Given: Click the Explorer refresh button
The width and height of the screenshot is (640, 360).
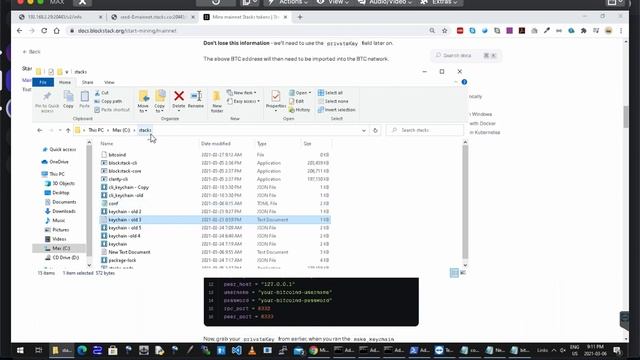Looking at the screenshot, I should [375, 131].
